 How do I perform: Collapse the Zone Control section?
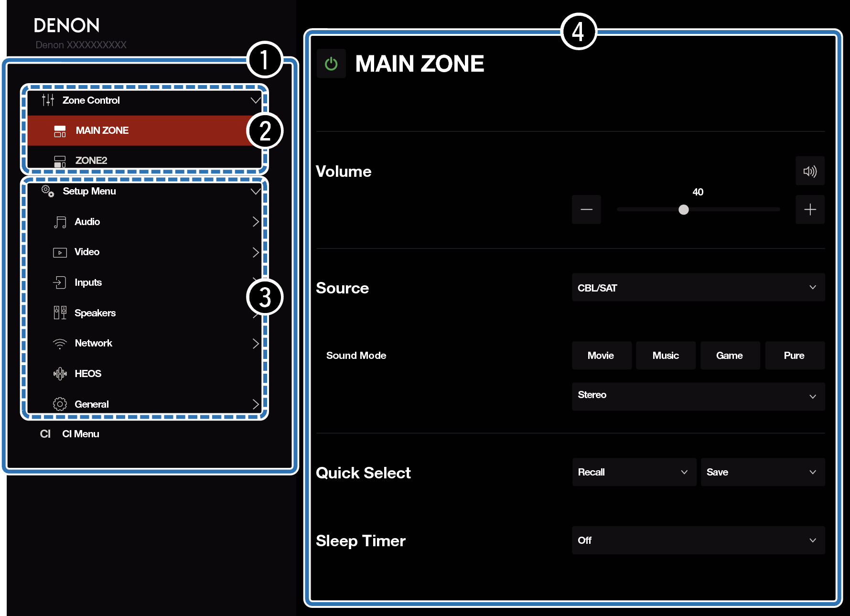pyautogui.click(x=256, y=100)
